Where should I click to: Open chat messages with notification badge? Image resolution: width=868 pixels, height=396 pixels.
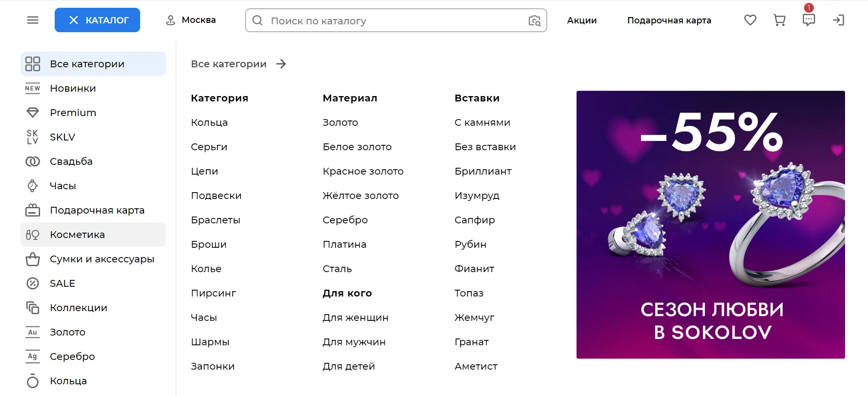[x=808, y=20]
